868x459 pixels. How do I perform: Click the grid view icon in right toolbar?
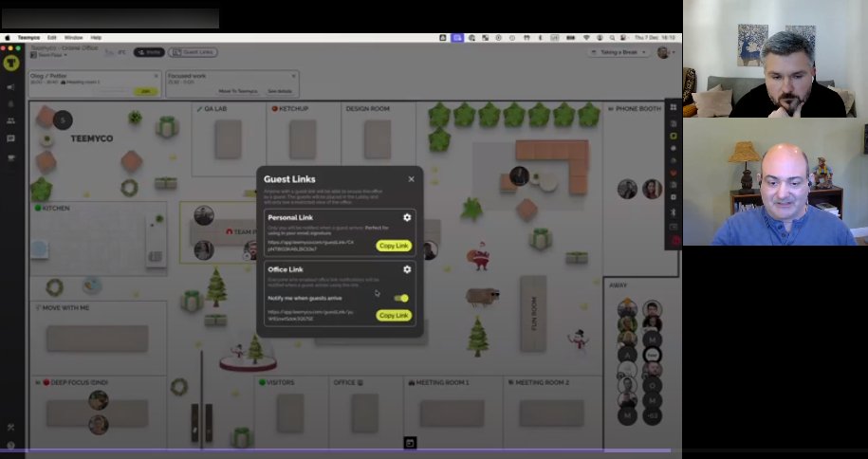click(674, 107)
